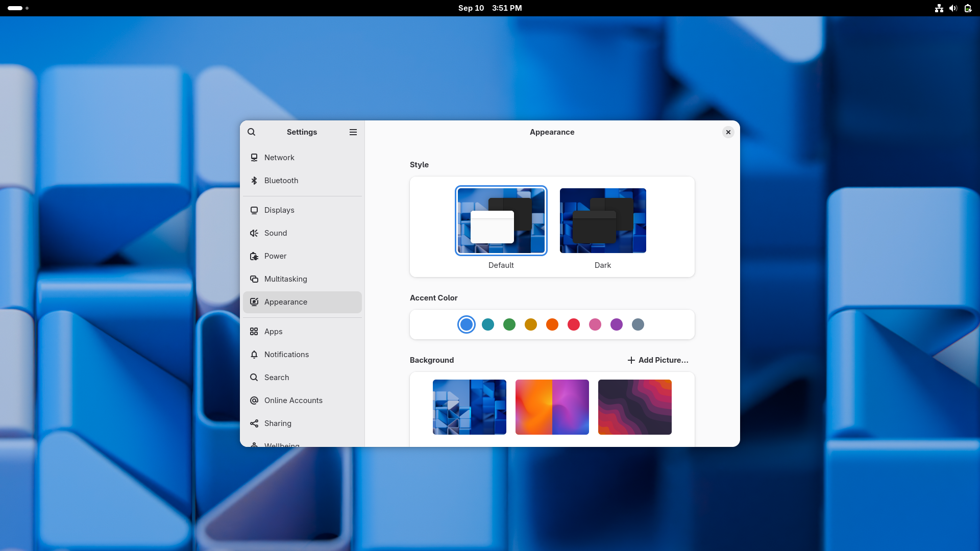The image size is (980, 551).
Task: Click the Multitasking icon in sidebar
Action: tap(254, 279)
